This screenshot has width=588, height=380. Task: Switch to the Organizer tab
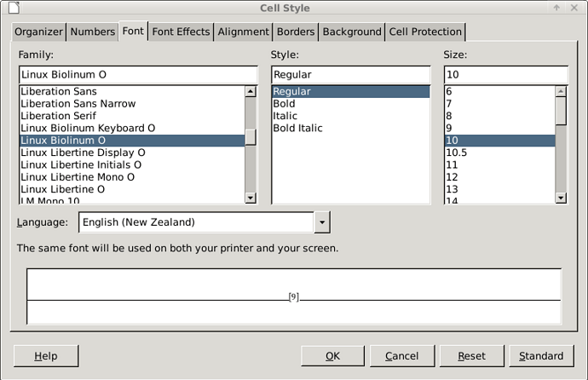(39, 32)
